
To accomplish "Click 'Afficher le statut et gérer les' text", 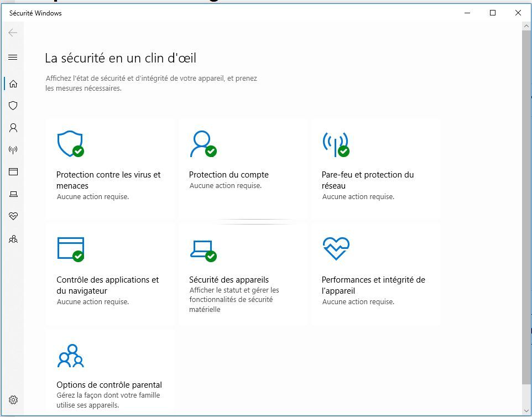I will 234,290.
